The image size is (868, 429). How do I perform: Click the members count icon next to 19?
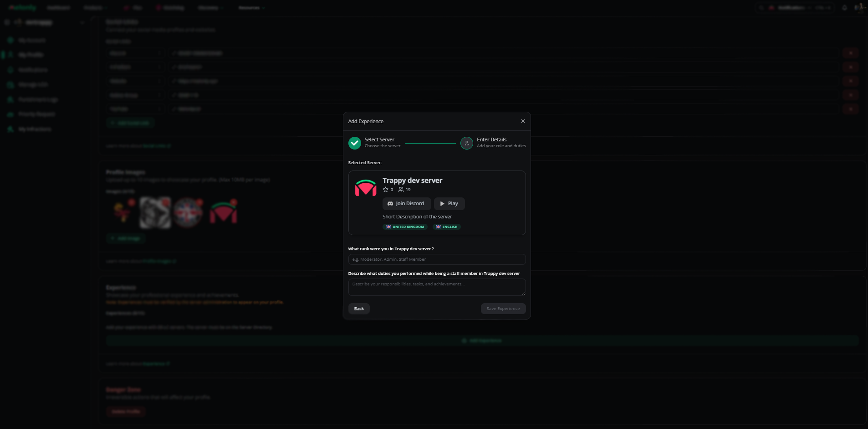coord(401,190)
